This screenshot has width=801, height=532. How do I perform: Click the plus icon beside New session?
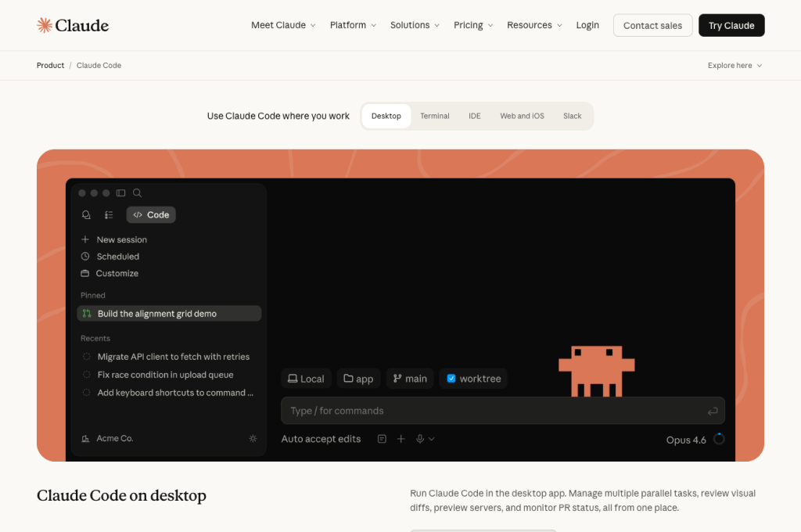click(x=85, y=239)
